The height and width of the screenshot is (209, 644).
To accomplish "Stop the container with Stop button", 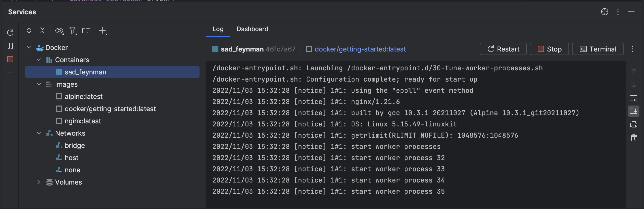I will (x=549, y=49).
